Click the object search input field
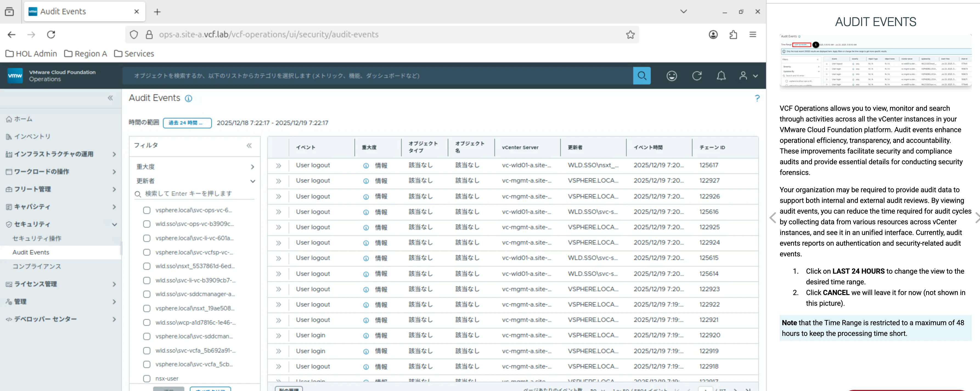This screenshot has width=980, height=391. [x=378, y=76]
